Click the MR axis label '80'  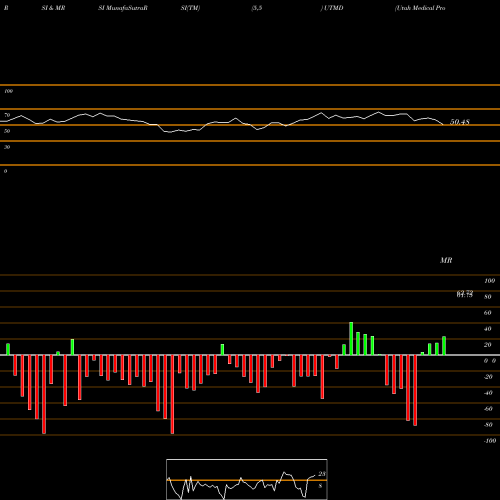pyautogui.click(x=488, y=297)
